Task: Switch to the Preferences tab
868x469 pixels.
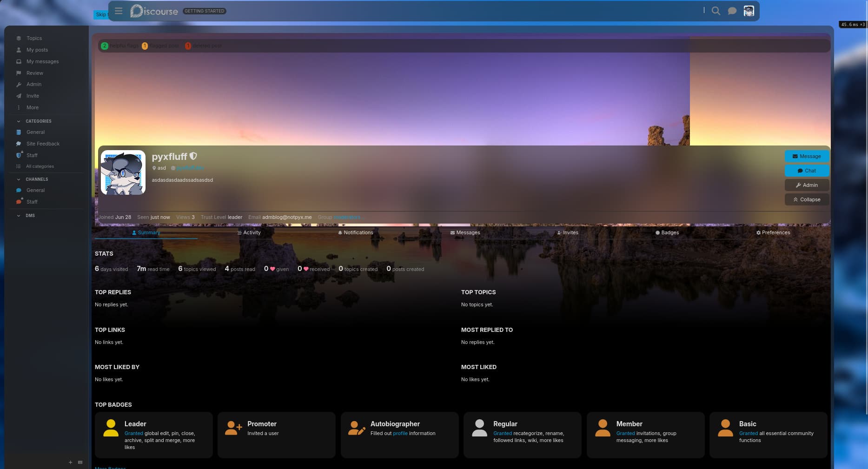Action: (x=773, y=232)
